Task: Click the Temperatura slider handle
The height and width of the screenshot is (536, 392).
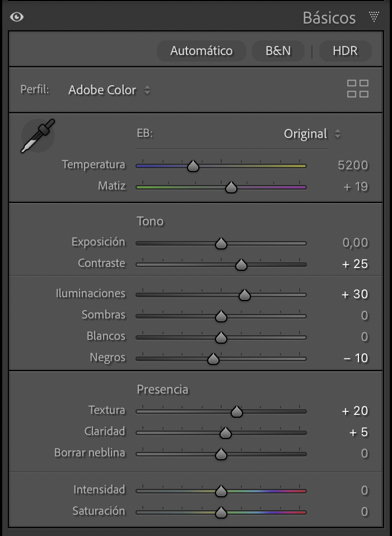Action: [193, 166]
